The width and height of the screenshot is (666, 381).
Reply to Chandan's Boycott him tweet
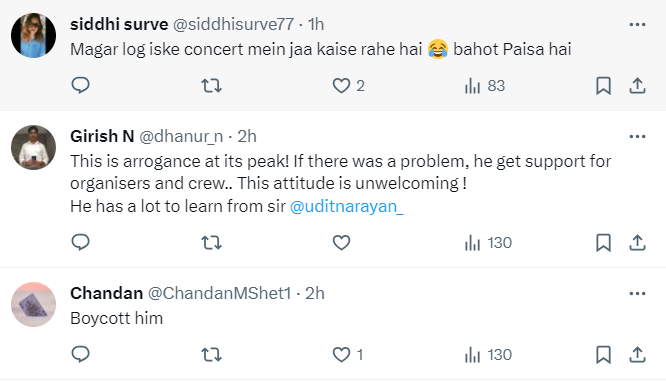pyautogui.click(x=80, y=354)
